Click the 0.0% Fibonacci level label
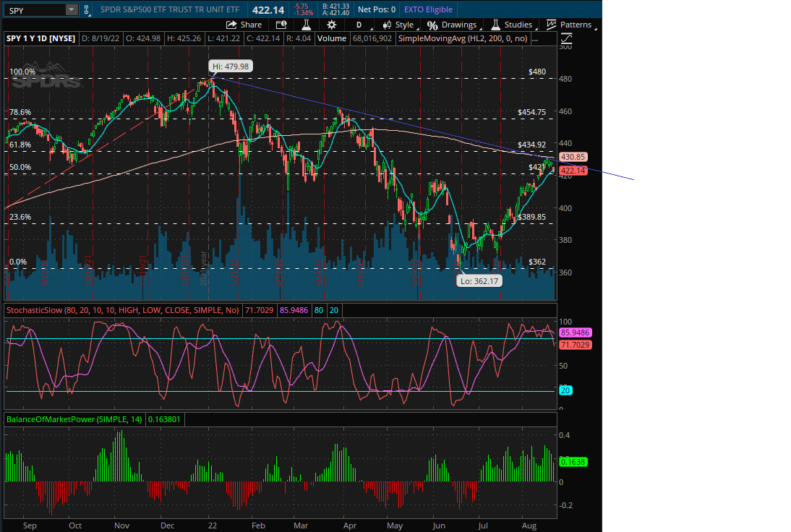 tap(18, 262)
